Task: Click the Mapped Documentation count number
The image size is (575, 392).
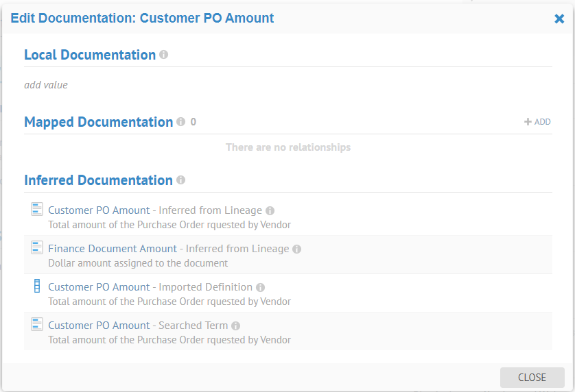Action: tap(193, 122)
